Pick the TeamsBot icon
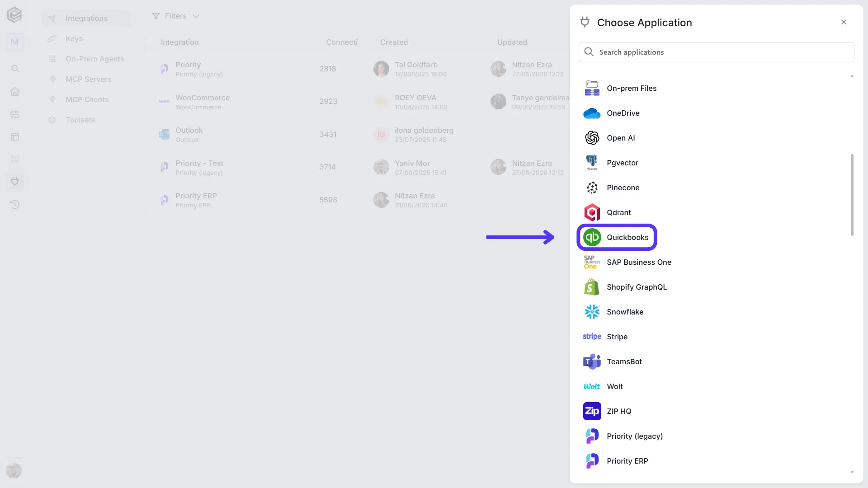Viewport: 868px width, 488px height. [592, 361]
